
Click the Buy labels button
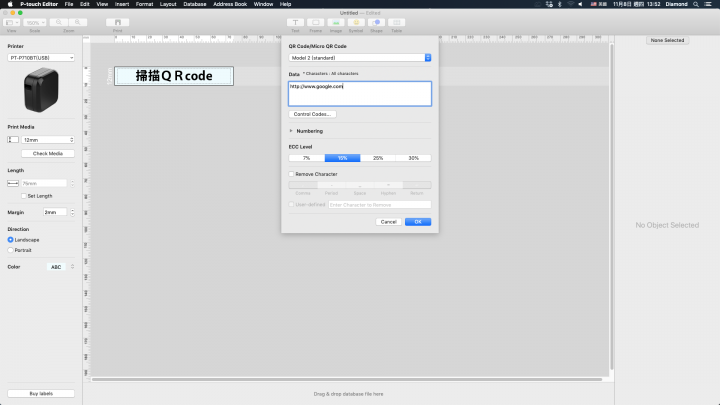[x=41, y=394]
